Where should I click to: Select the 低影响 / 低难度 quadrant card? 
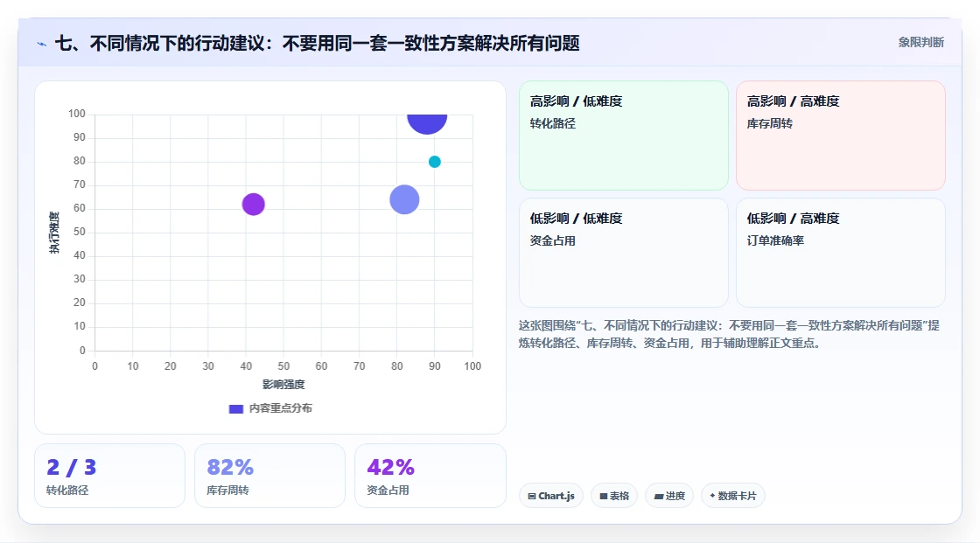coord(624,253)
